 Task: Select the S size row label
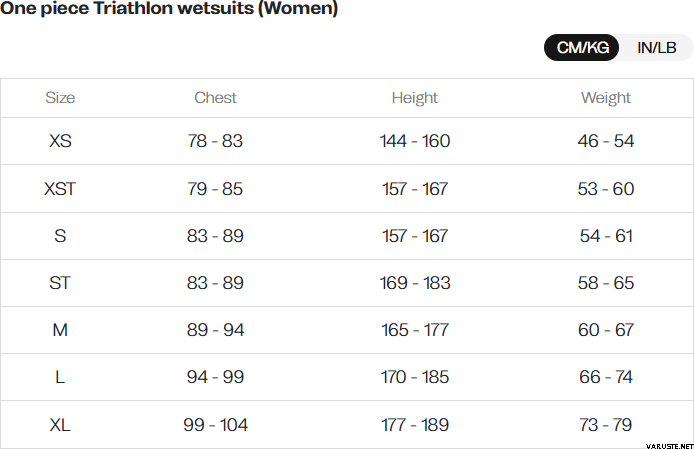point(60,236)
